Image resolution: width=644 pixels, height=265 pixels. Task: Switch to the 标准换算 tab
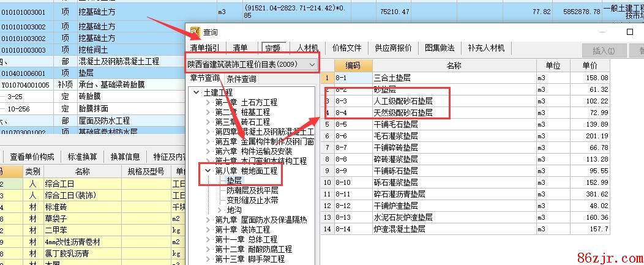click(x=82, y=157)
